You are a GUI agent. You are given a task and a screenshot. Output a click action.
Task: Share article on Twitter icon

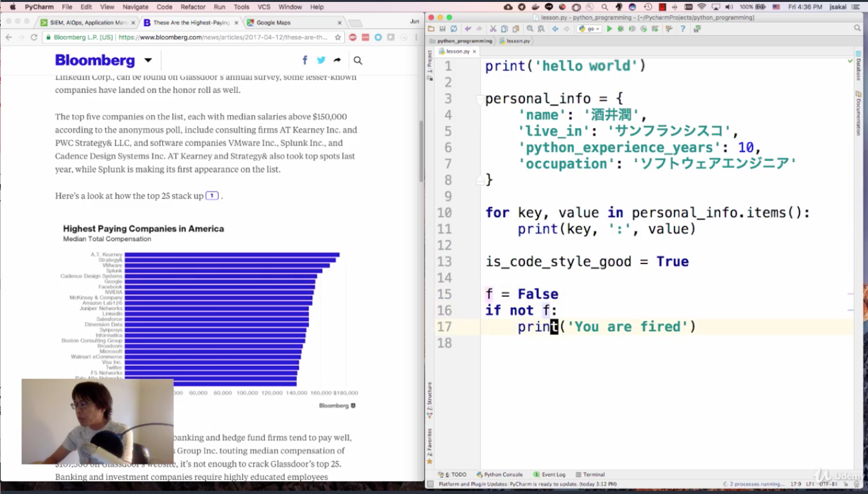click(321, 60)
